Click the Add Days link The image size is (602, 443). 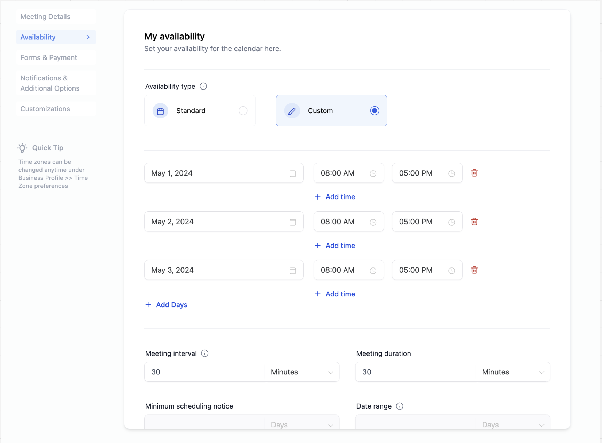point(166,304)
